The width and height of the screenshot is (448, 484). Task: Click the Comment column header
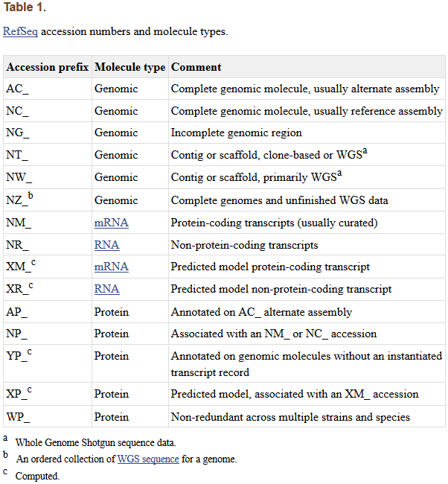click(x=196, y=67)
